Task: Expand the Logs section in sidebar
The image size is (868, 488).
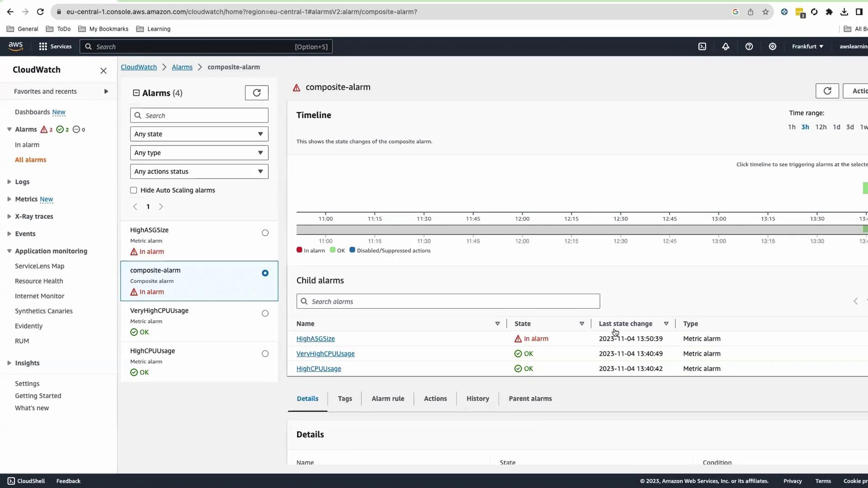Action: click(22, 182)
